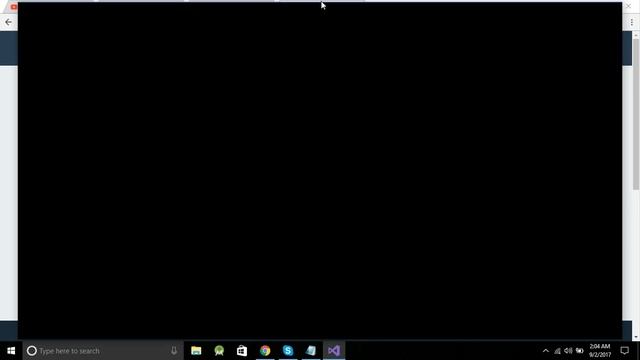Open the notepad-style app icon beside Skype

coord(311,351)
